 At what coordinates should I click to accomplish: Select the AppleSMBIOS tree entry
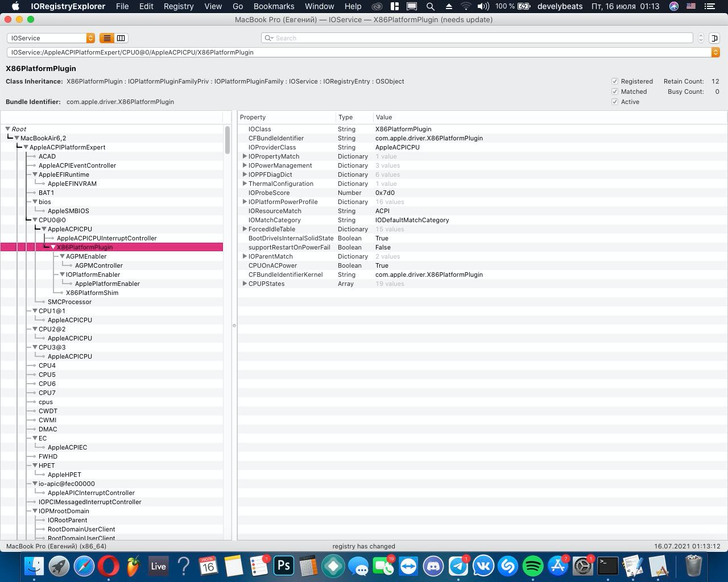(68, 211)
